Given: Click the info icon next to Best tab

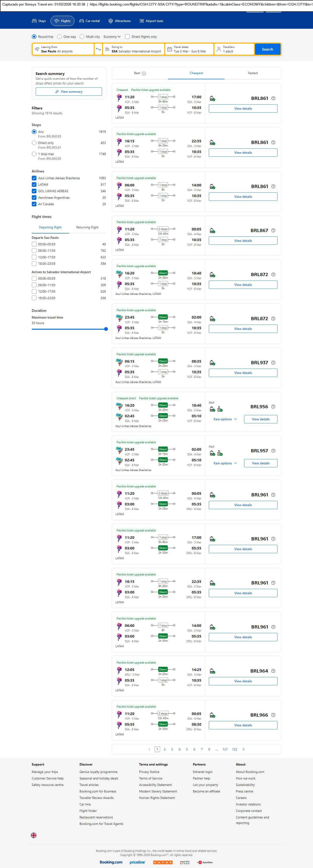Looking at the screenshot, I should click(x=144, y=73).
